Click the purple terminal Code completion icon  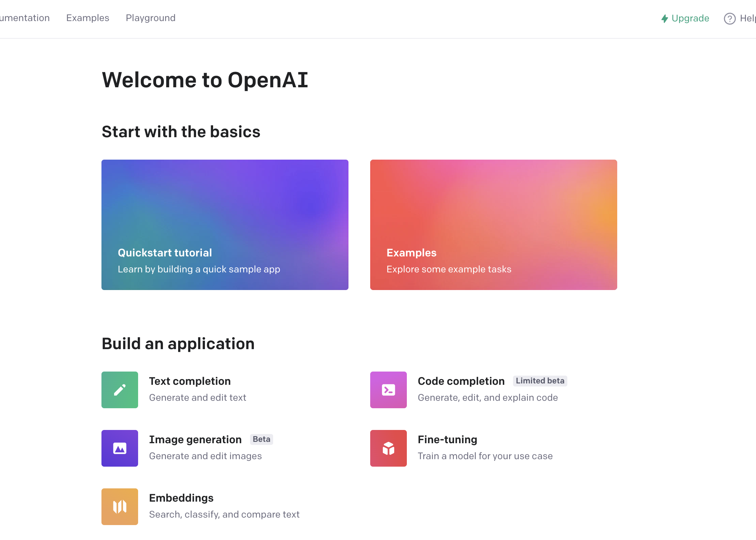(388, 390)
